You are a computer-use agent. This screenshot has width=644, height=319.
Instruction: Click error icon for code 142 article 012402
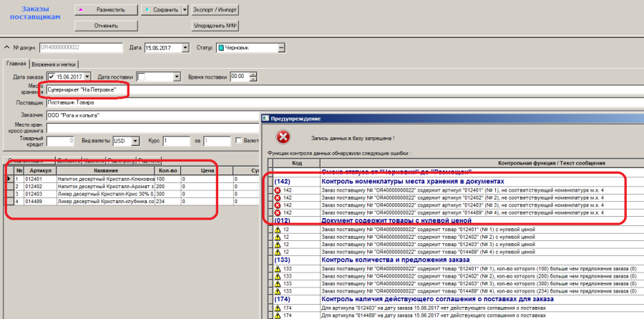(277, 197)
